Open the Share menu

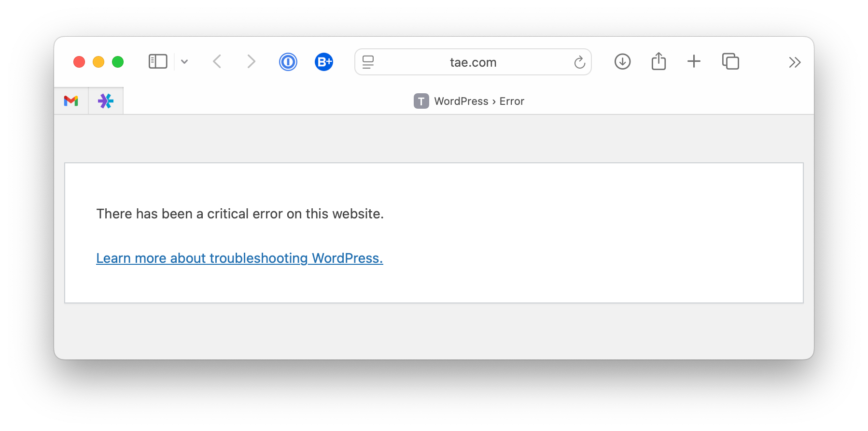click(658, 61)
